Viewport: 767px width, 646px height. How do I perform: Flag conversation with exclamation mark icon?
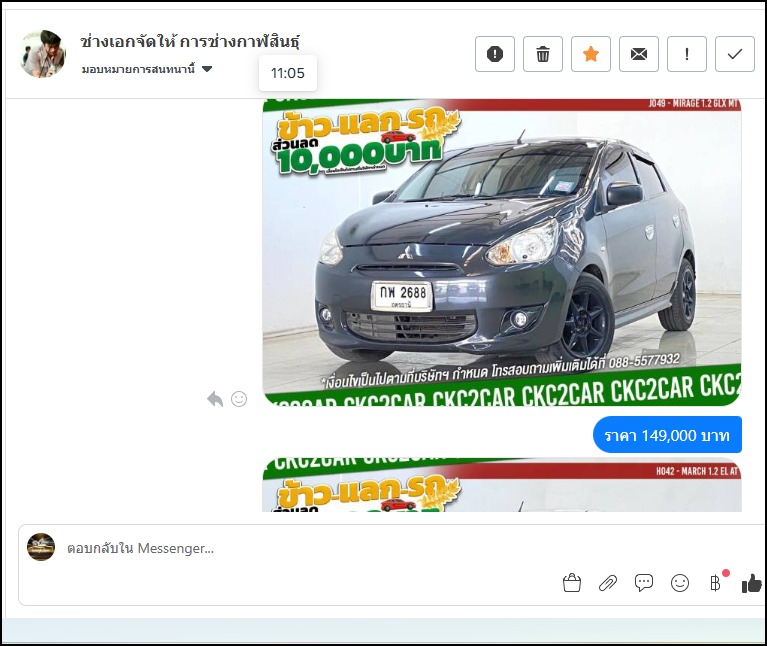point(686,54)
